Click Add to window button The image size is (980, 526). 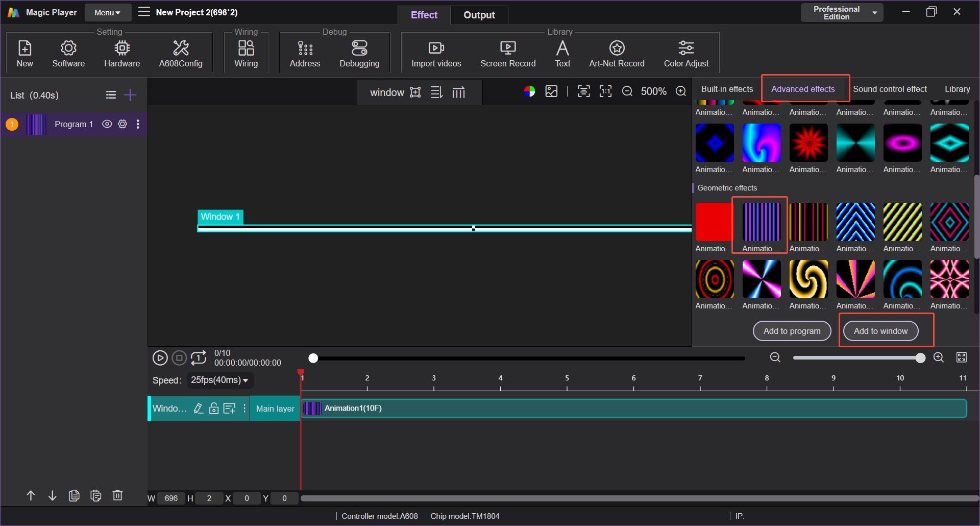pos(881,331)
